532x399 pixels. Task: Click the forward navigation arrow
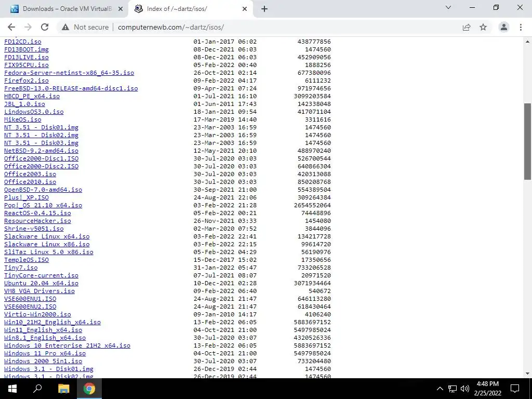[28, 27]
